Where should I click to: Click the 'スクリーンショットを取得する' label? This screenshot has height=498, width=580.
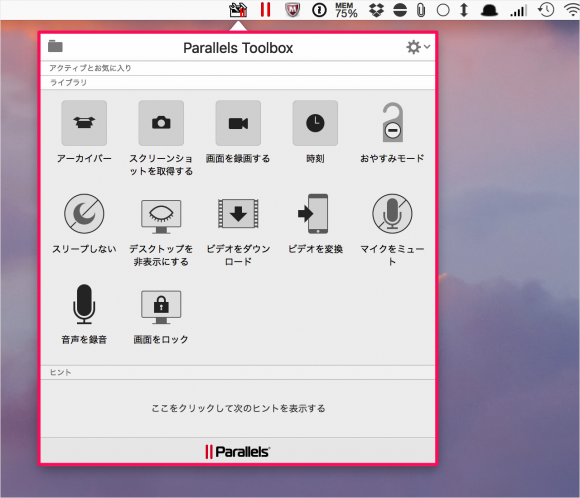tap(161, 165)
